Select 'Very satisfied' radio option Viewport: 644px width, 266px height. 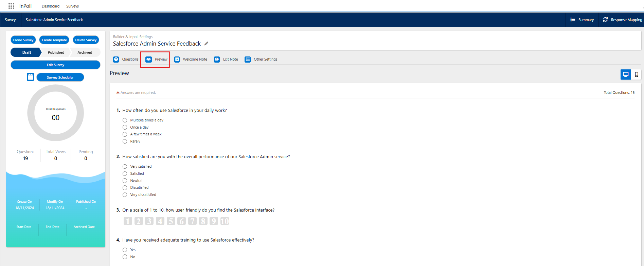(125, 166)
